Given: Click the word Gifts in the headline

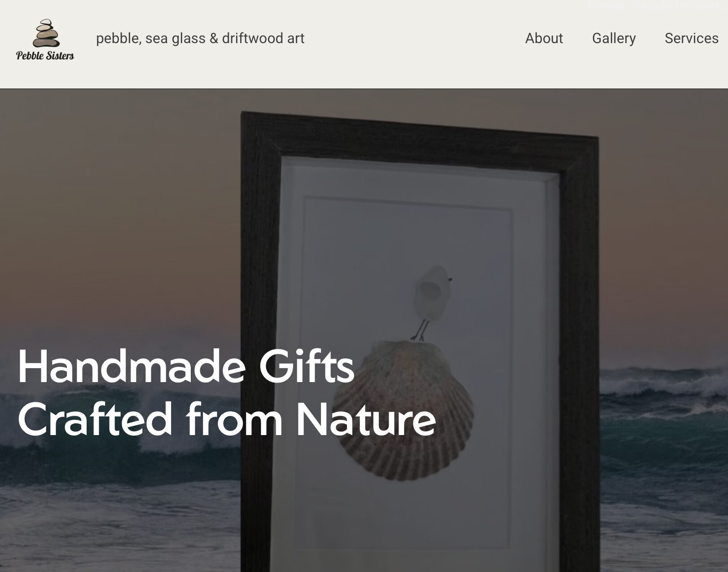Looking at the screenshot, I should (x=307, y=366).
